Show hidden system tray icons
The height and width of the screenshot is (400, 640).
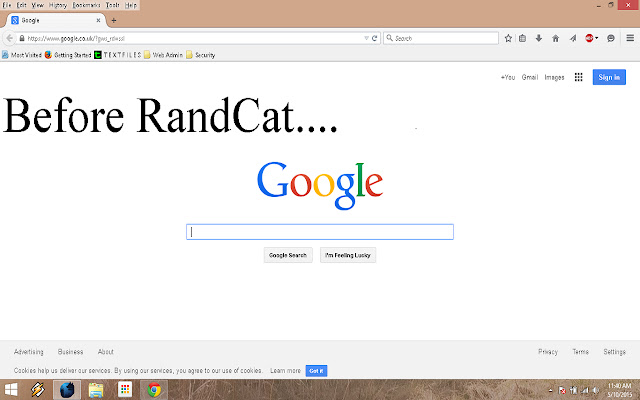551,391
